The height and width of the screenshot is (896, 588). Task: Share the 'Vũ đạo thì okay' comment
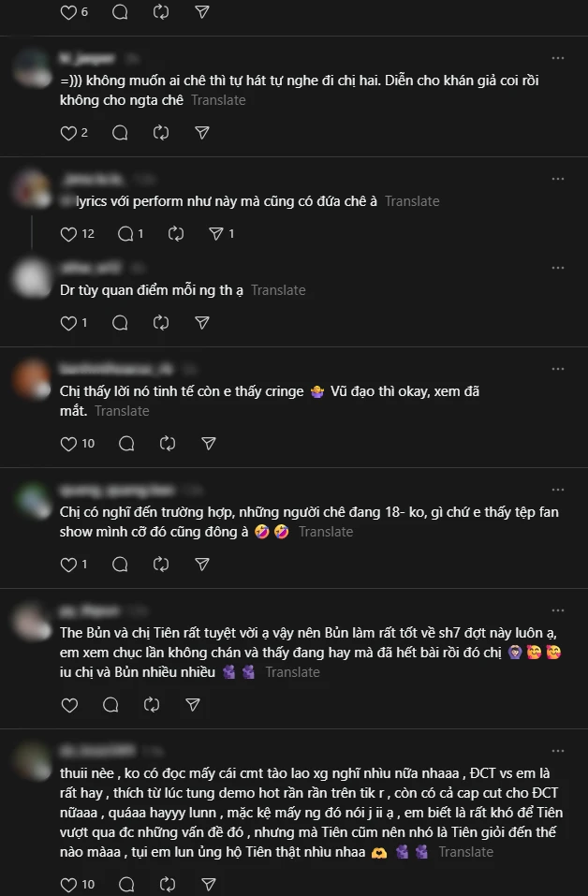coord(209,444)
